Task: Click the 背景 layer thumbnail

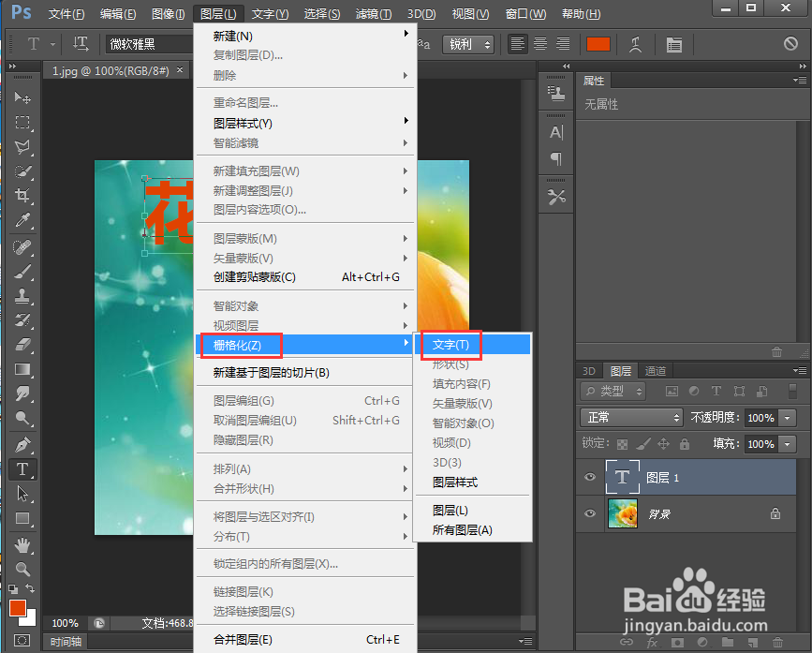Action: tap(622, 513)
